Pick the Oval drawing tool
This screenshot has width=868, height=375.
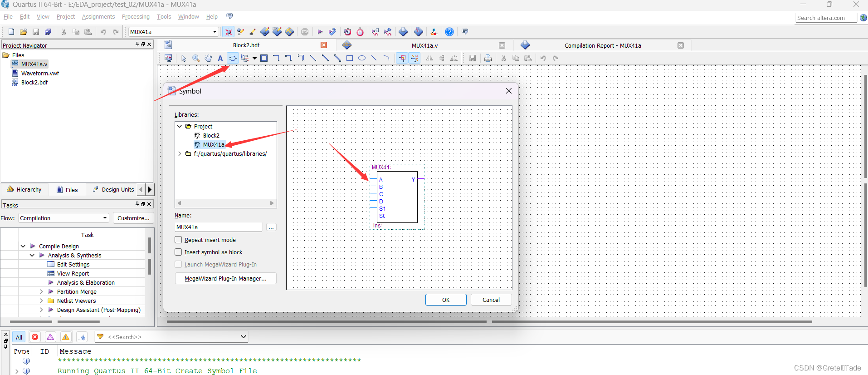point(362,58)
